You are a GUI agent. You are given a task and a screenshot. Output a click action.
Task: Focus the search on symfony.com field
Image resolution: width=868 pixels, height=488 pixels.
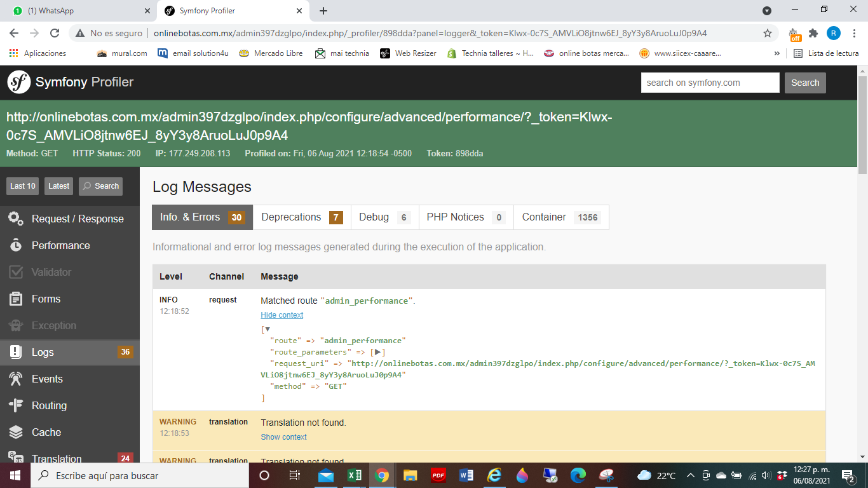[710, 83]
